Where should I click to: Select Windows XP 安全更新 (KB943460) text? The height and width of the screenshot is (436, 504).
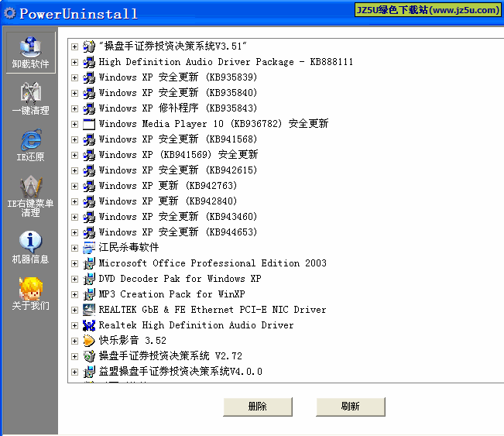[178, 217]
